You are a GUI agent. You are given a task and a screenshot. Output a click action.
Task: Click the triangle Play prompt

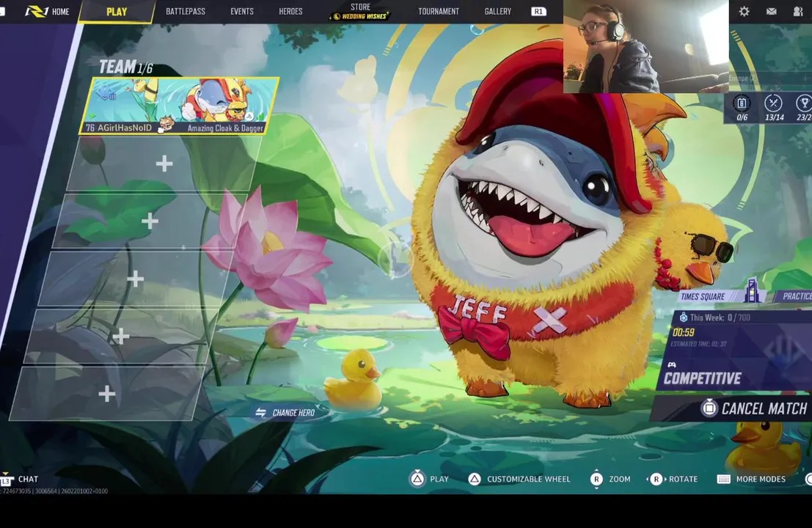429,480
